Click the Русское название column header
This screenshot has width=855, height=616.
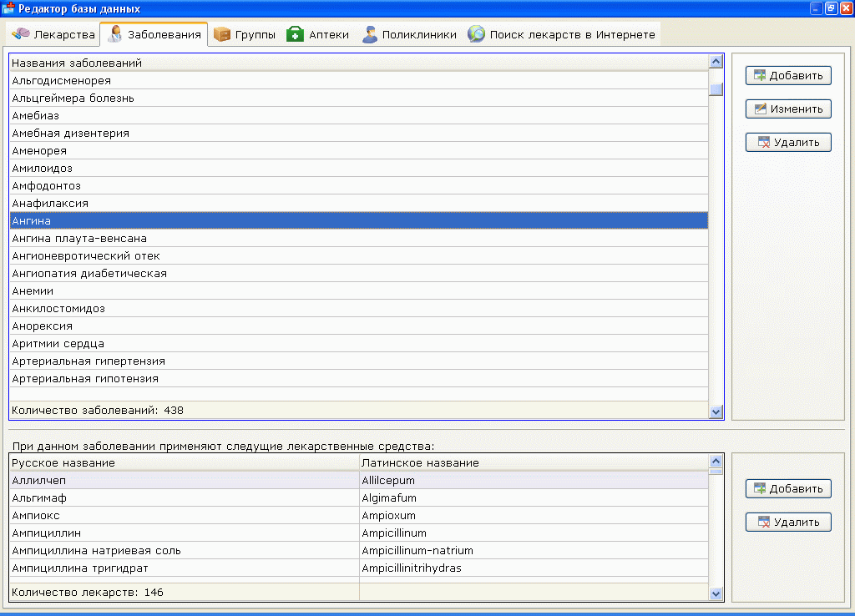point(185,462)
